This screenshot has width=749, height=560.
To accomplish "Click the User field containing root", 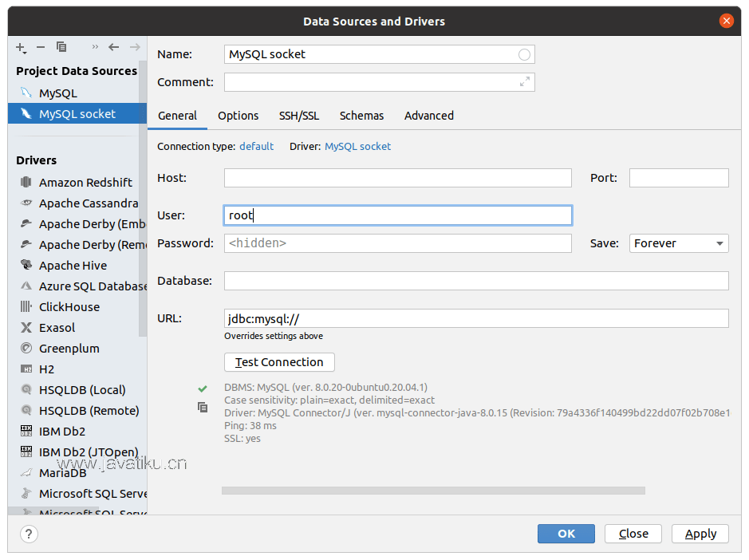I will tap(397, 215).
